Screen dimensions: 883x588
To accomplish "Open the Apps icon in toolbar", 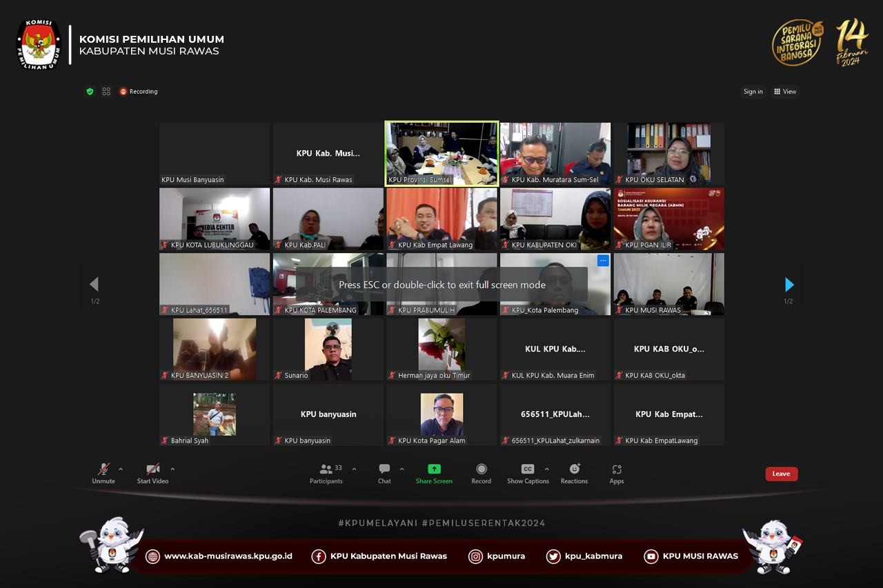I will (617, 469).
